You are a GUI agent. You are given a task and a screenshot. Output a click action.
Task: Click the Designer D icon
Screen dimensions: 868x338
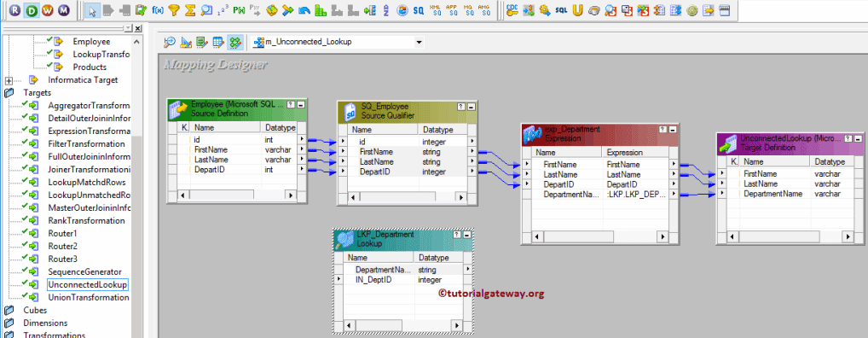(31, 10)
